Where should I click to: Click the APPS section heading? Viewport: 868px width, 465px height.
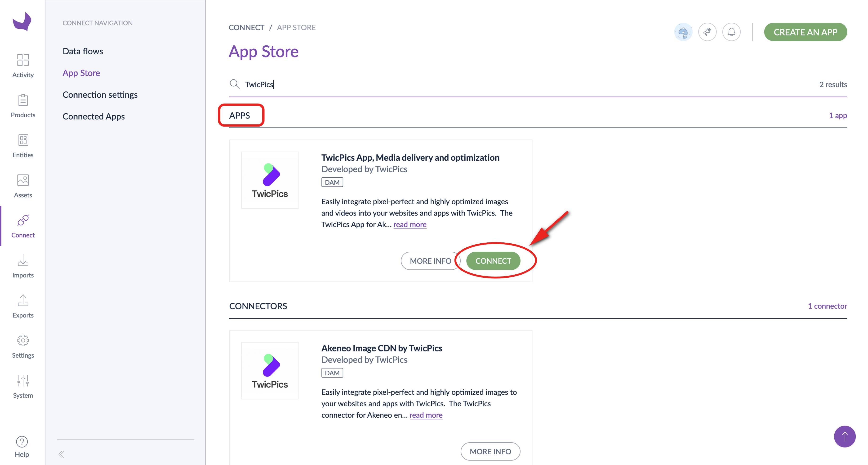click(240, 115)
